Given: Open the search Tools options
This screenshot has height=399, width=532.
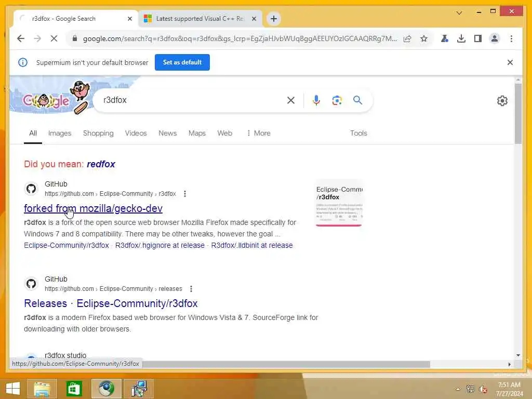Looking at the screenshot, I should coord(358,134).
